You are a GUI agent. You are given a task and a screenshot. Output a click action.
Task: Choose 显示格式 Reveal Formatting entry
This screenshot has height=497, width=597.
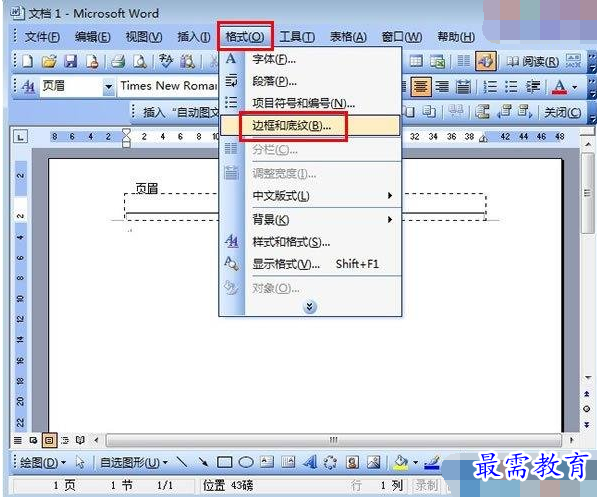tap(310, 264)
